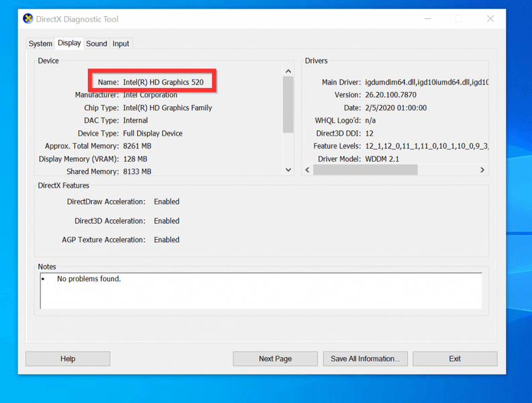Click the Approx. Total Memory label
Screen dimensions: 532x403
(82, 146)
